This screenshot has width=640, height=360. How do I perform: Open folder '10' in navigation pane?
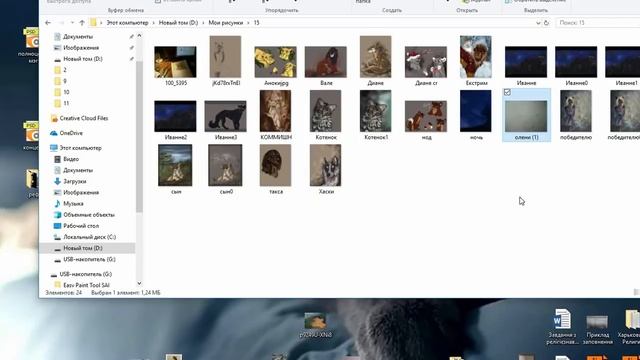66,92
